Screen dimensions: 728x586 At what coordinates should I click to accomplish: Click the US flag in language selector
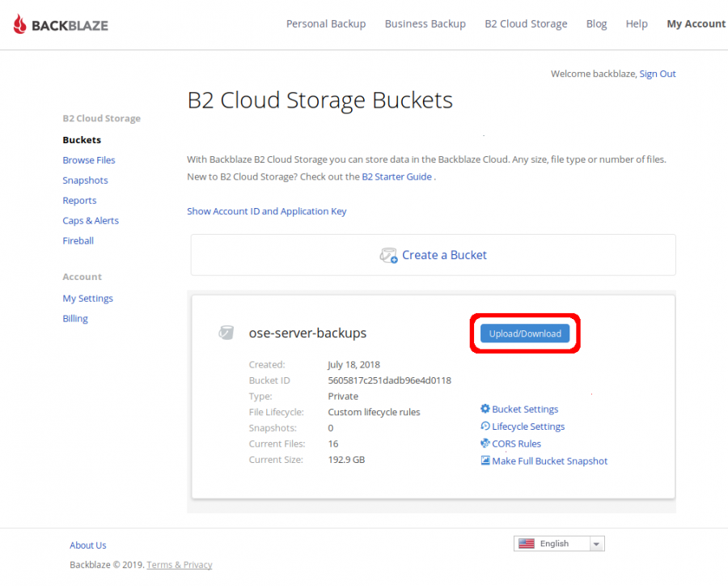click(x=527, y=544)
